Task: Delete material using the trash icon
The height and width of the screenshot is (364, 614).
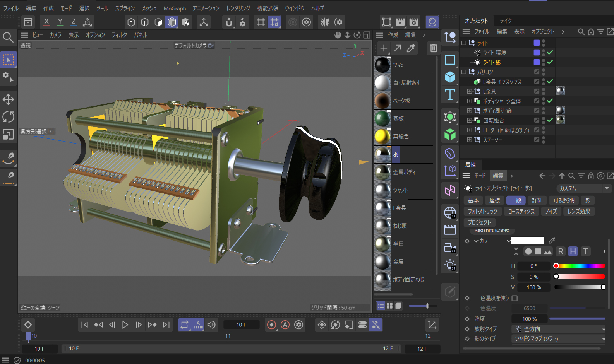Action: click(x=433, y=48)
